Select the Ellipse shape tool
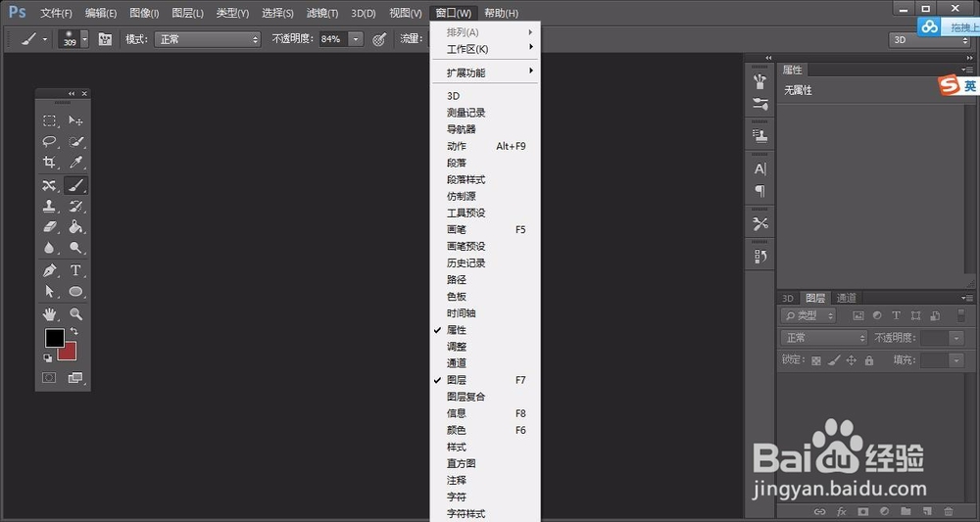Image resolution: width=980 pixels, height=522 pixels. pyautogui.click(x=75, y=292)
